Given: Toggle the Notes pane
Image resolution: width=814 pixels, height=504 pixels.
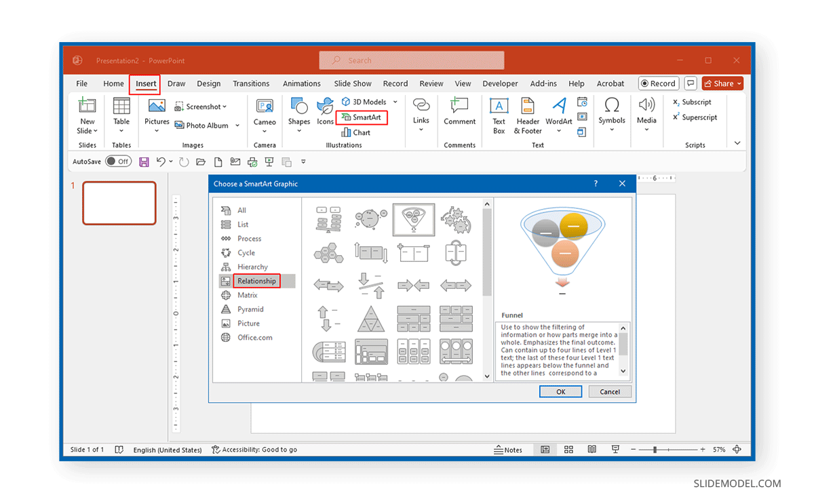Looking at the screenshot, I should 508,450.
